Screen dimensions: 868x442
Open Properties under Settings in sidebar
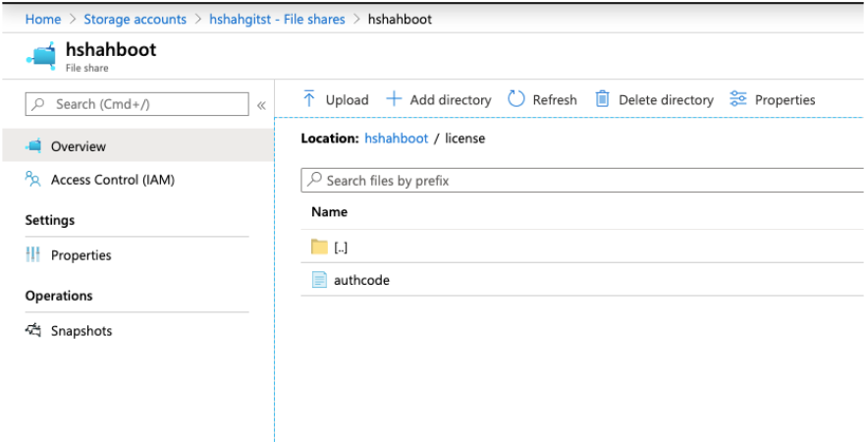click(81, 255)
